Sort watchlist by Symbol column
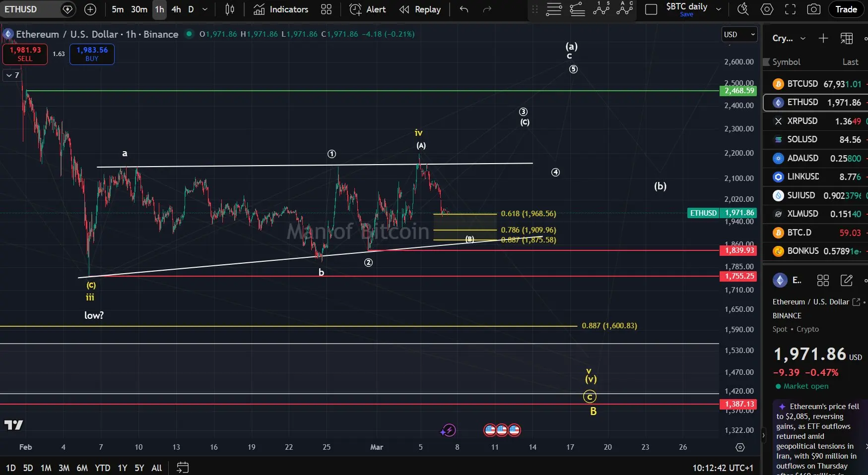The width and height of the screenshot is (868, 475). pos(786,62)
